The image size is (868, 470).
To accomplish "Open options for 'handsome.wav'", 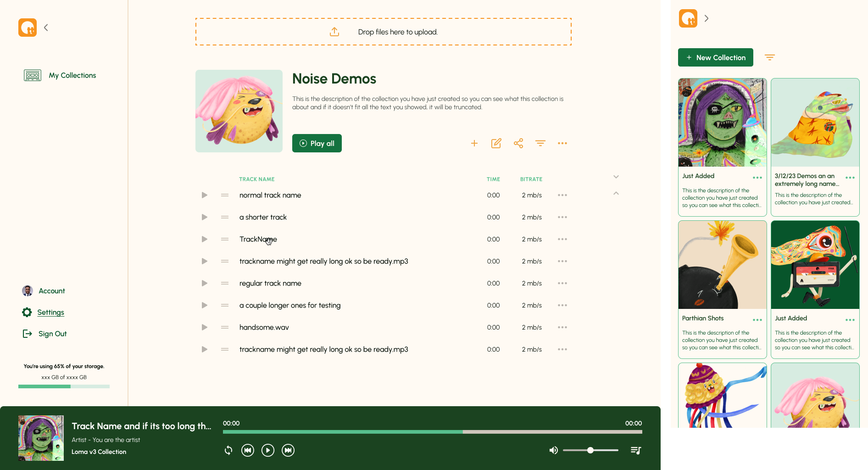I will click(562, 327).
